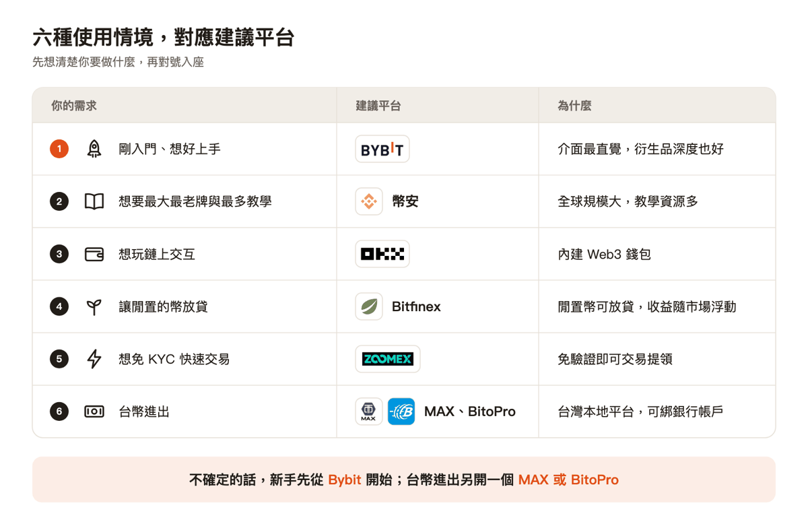Click the wallet icon next to 想玩鏈上交互
This screenshot has width=808, height=532.
(x=94, y=254)
